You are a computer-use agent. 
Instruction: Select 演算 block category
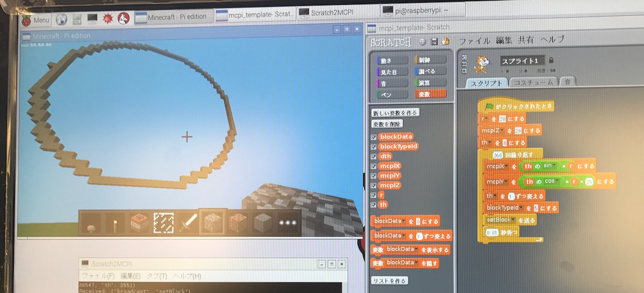[430, 83]
